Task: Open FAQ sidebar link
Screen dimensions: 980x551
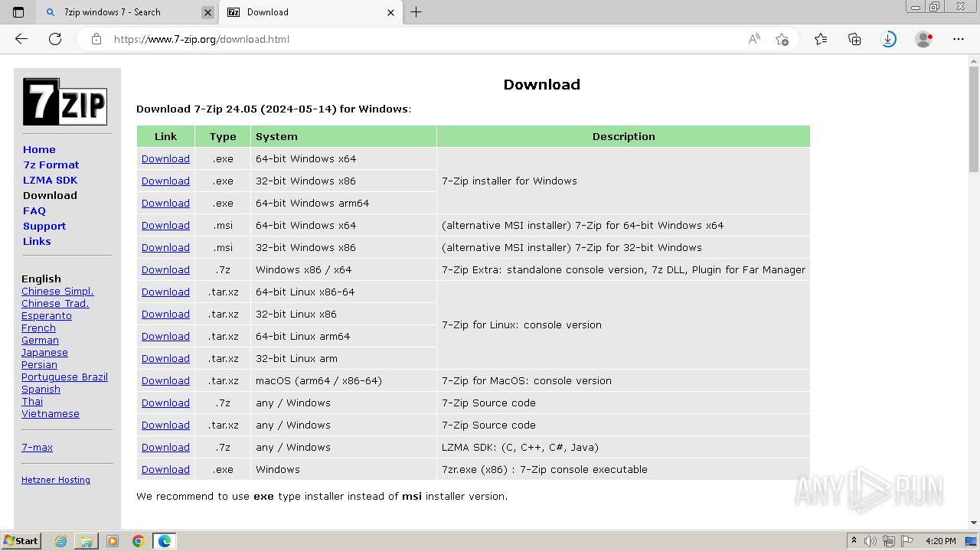Action: tap(34, 210)
